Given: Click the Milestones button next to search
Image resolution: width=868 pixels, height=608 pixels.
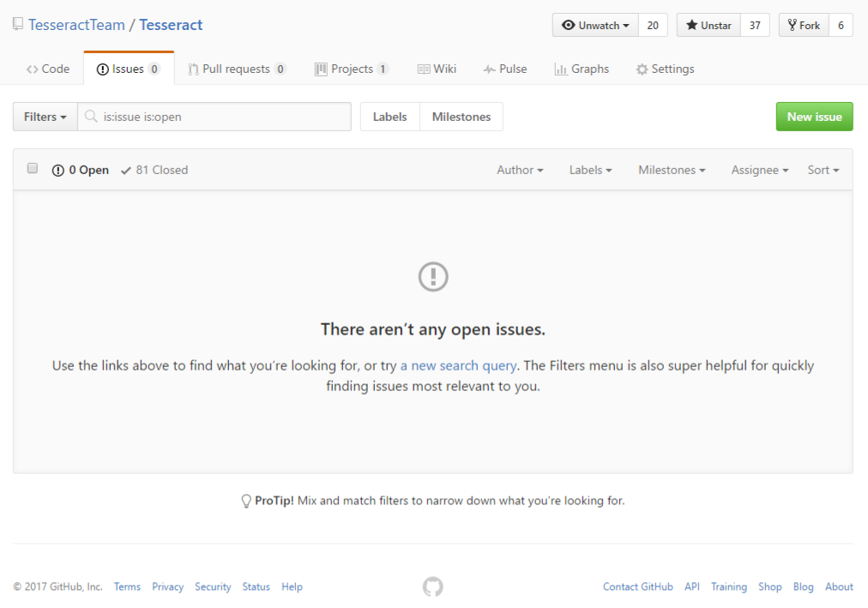Looking at the screenshot, I should click(x=461, y=117).
